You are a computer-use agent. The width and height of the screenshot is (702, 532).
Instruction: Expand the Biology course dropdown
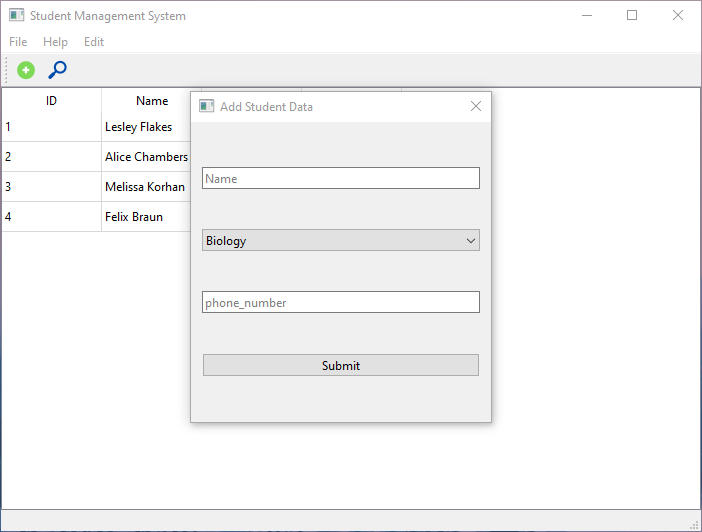point(341,240)
